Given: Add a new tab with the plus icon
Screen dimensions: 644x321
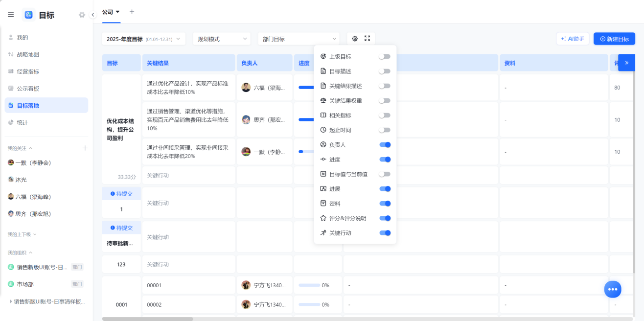Looking at the screenshot, I should [x=132, y=12].
